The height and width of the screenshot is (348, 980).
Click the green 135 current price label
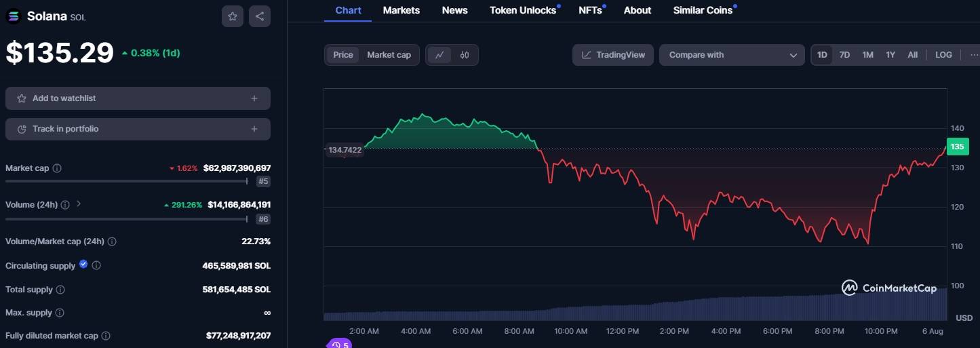click(x=958, y=147)
